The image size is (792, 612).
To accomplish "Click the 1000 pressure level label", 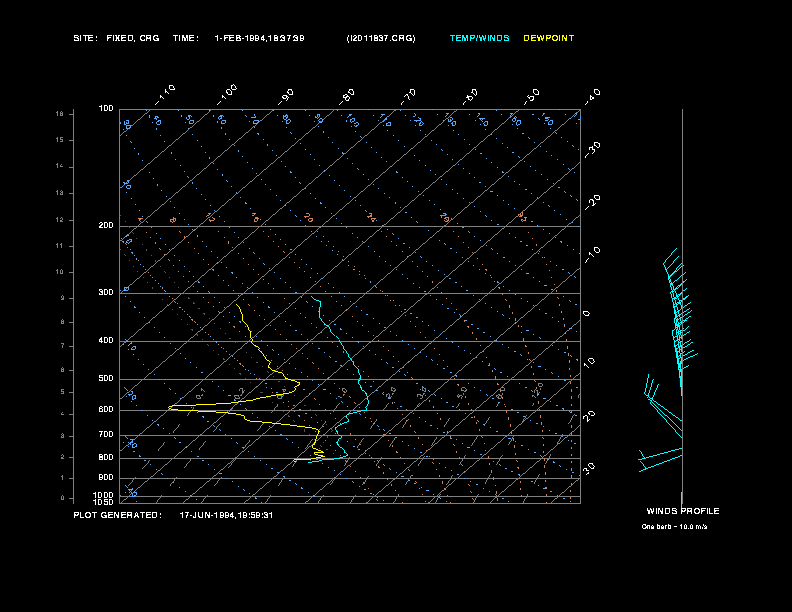I will (104, 495).
